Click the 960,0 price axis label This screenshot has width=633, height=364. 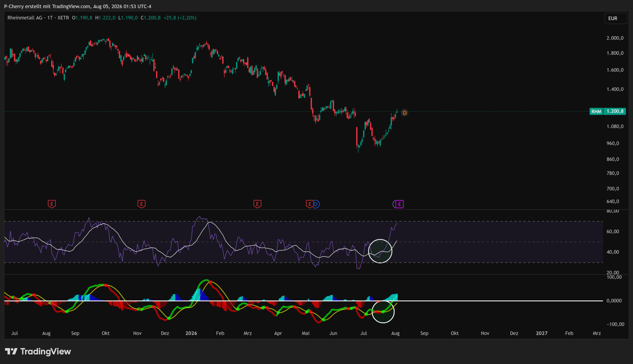pyautogui.click(x=613, y=143)
